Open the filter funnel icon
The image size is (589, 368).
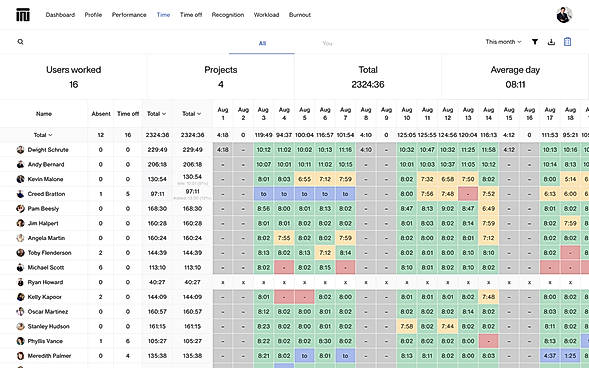[x=535, y=42]
